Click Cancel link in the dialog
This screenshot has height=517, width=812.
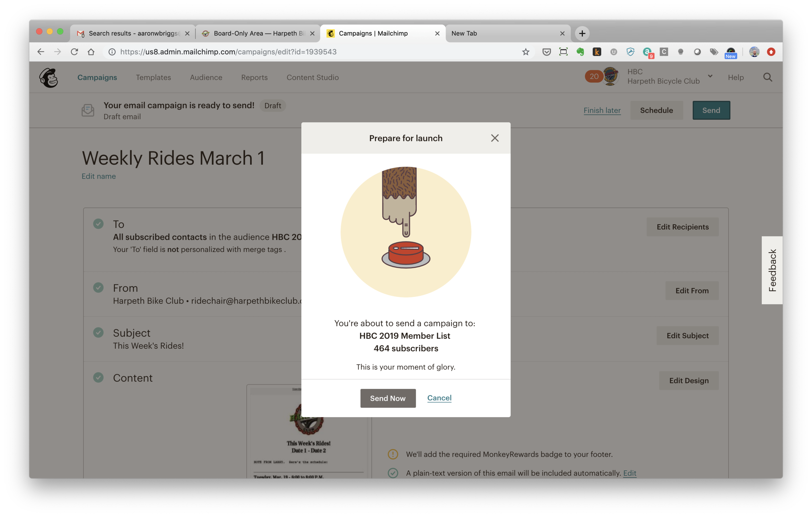[x=439, y=398]
